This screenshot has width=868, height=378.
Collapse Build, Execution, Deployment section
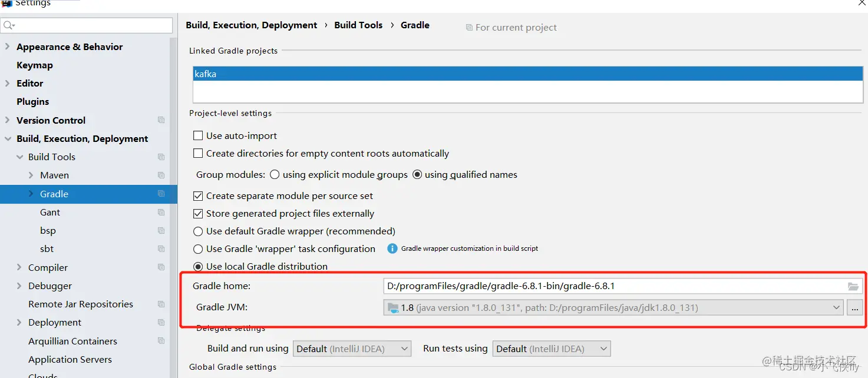coord(7,138)
